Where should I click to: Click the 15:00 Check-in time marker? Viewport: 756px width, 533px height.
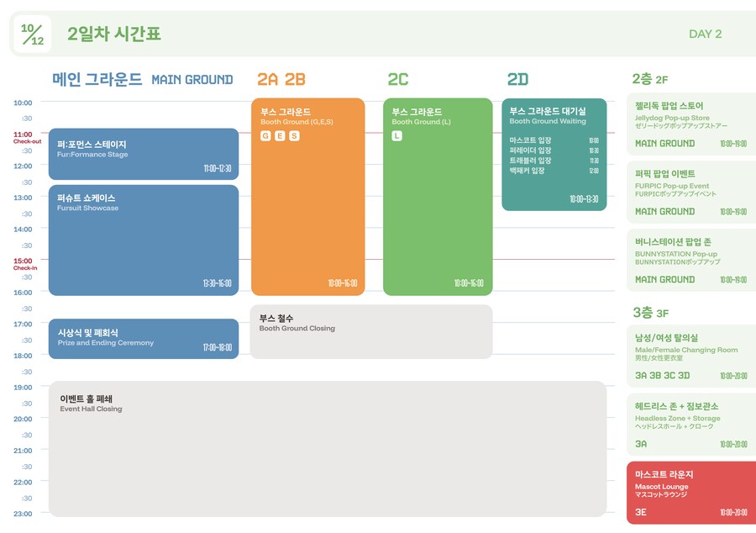23,263
